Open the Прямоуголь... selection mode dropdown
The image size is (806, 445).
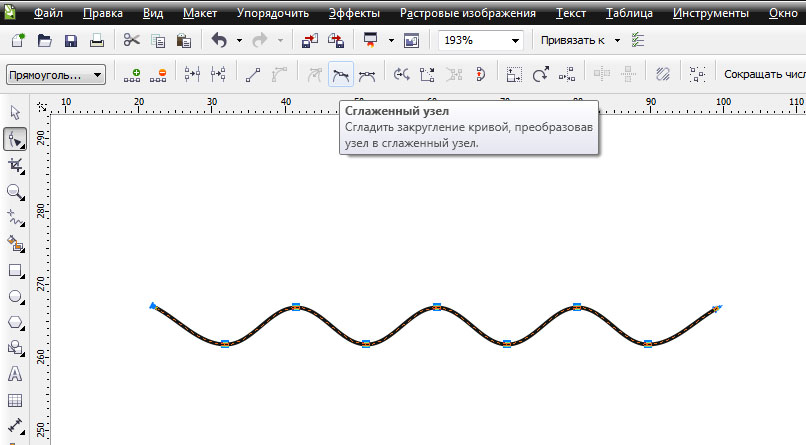tap(97, 75)
